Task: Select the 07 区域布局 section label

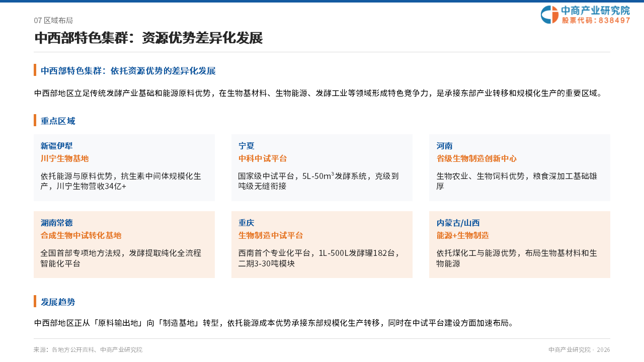Action: pos(53,21)
